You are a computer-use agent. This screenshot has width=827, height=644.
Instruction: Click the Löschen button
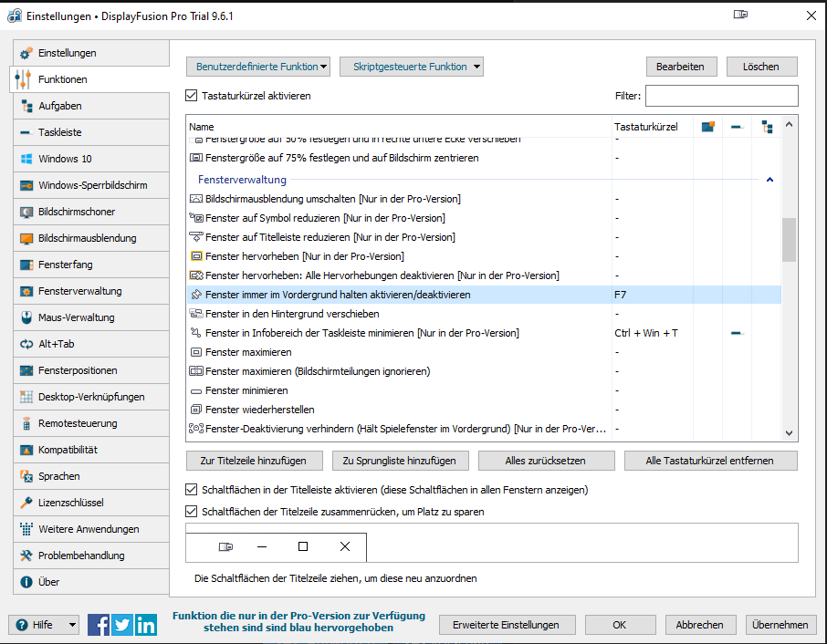coord(761,67)
